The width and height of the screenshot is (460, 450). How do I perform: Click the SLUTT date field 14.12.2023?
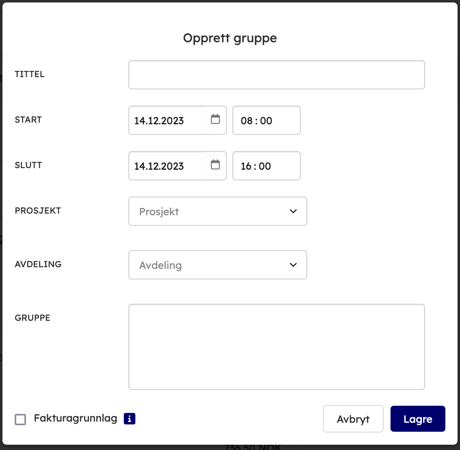click(167, 166)
